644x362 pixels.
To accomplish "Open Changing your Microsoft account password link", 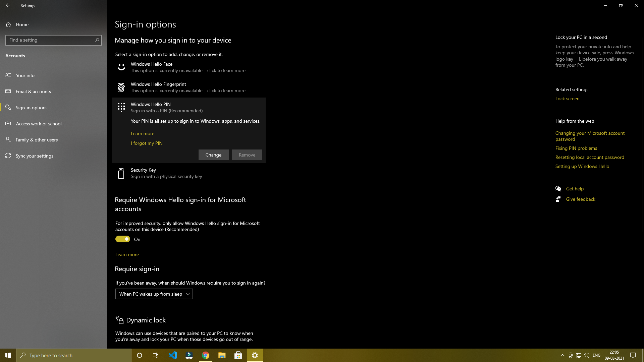I will [x=590, y=136].
